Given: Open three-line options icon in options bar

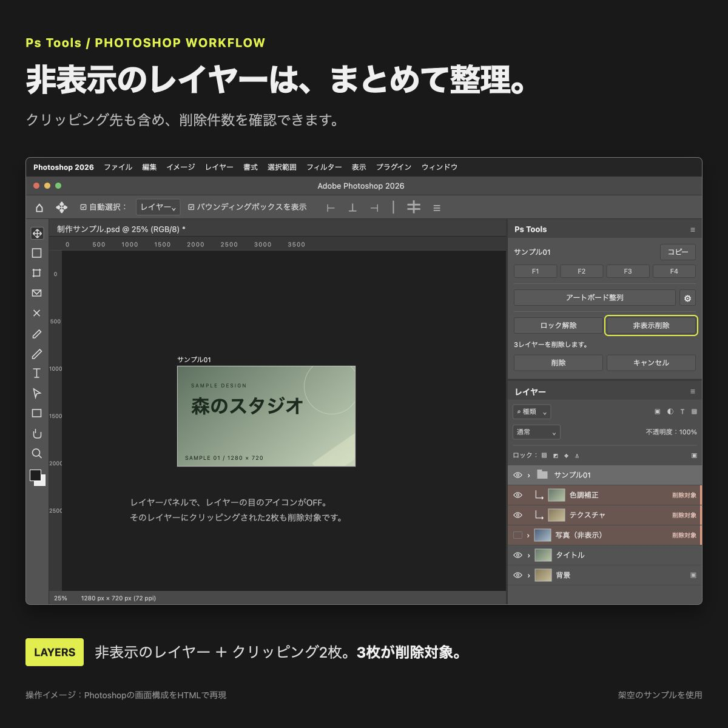Looking at the screenshot, I should (437, 208).
